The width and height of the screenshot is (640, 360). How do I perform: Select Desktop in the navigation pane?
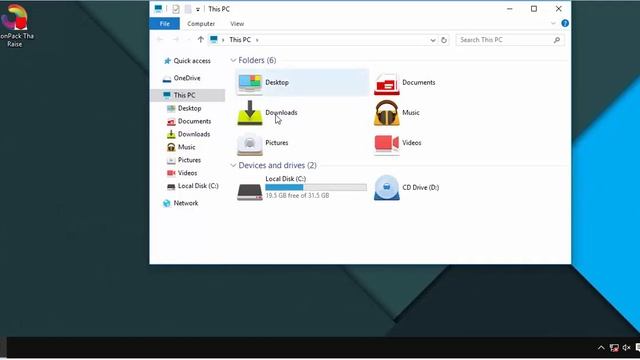[x=188, y=108]
